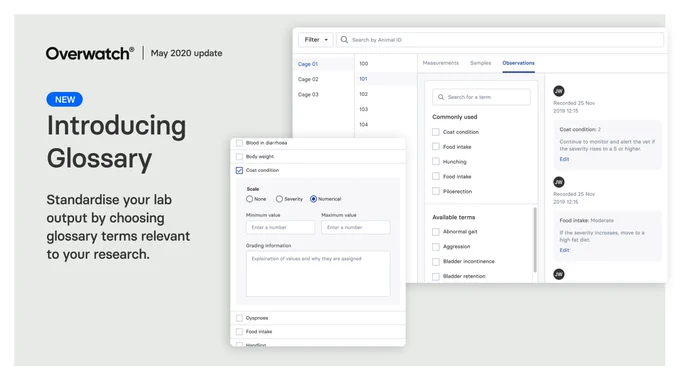Click Edit under the Coat condition note
The height and width of the screenshot is (383, 680).
564,159
